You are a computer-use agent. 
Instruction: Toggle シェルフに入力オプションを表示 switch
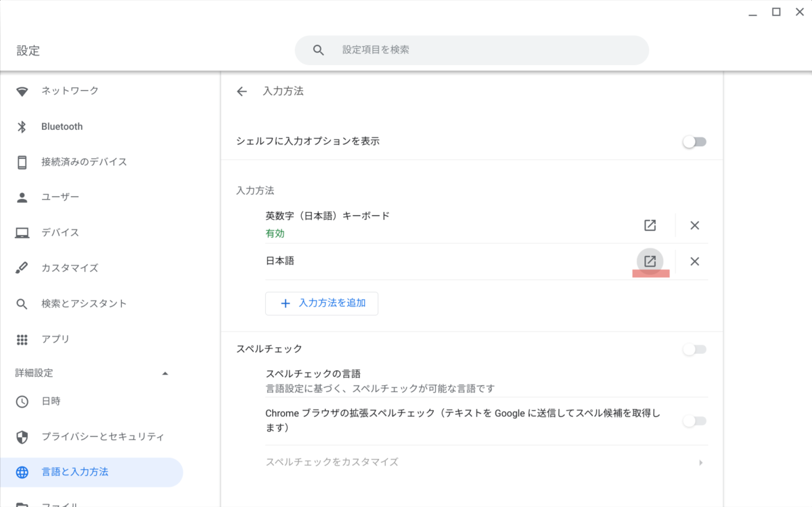[694, 141]
